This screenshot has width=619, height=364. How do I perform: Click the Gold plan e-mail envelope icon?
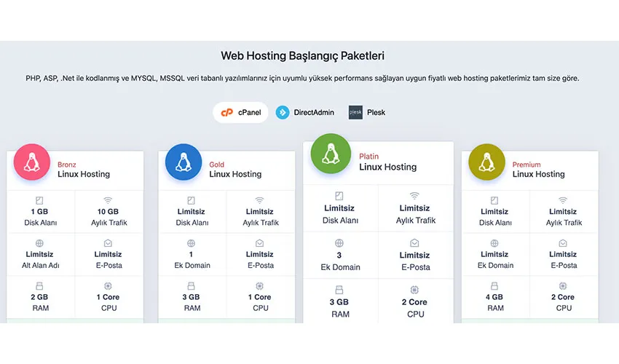pos(260,243)
